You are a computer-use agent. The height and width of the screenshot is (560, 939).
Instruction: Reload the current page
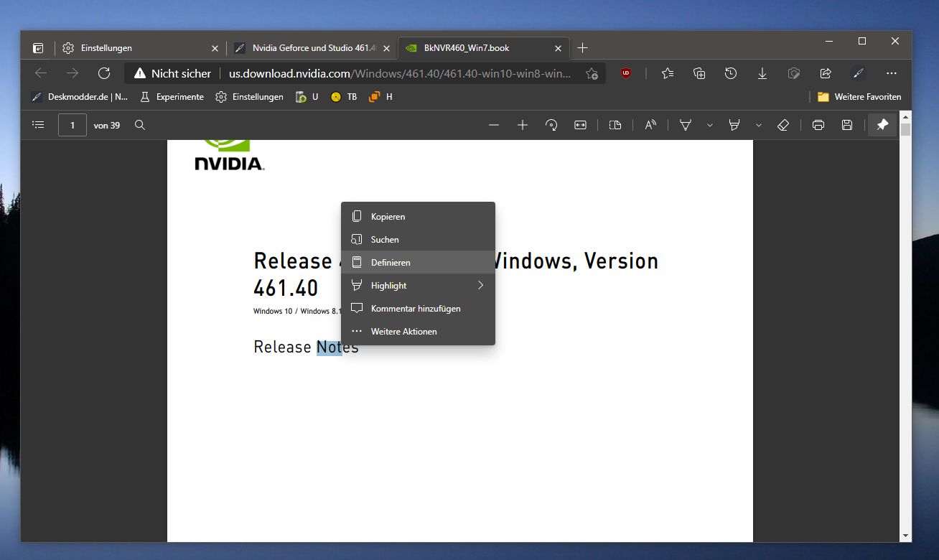(104, 73)
